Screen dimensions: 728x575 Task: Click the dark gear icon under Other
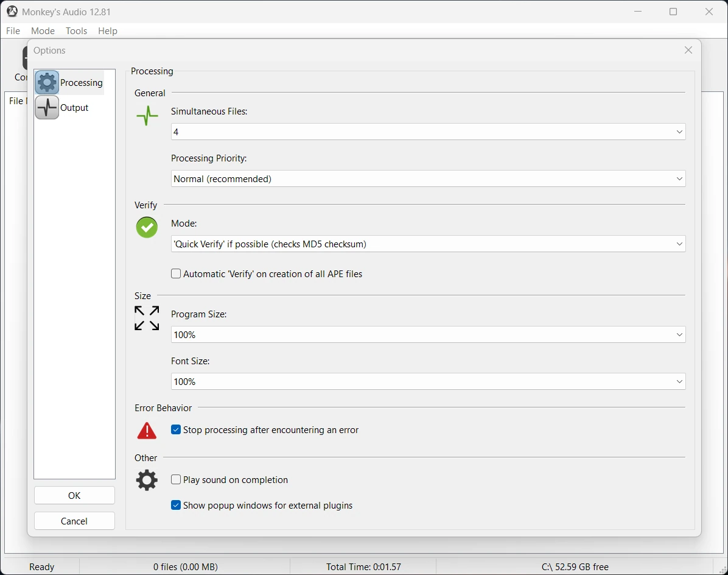[147, 480]
